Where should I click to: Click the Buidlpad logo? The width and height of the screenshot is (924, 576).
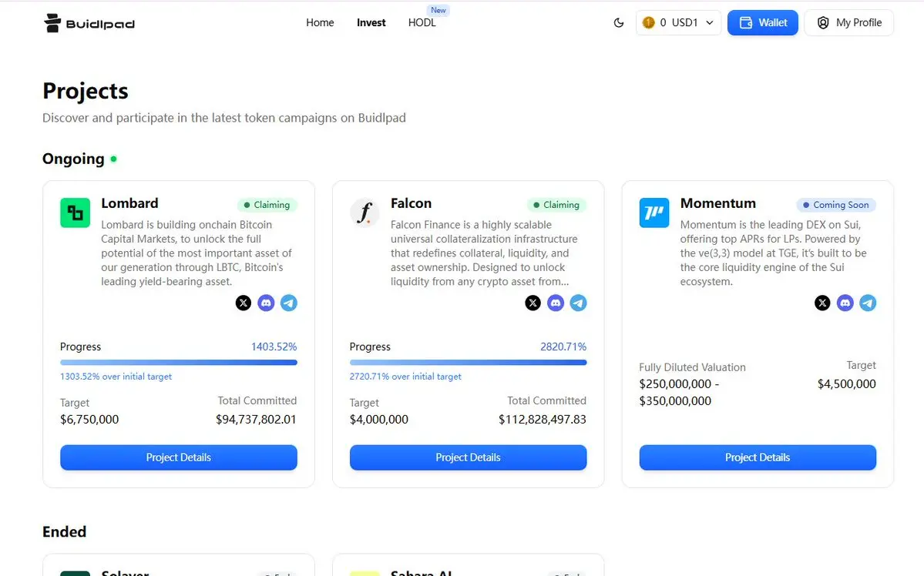coord(89,23)
